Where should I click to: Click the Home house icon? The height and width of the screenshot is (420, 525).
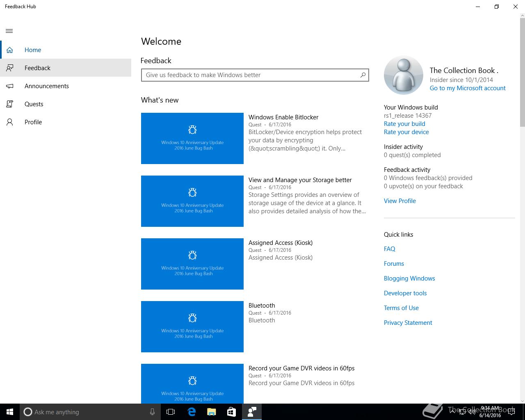[x=9, y=50]
